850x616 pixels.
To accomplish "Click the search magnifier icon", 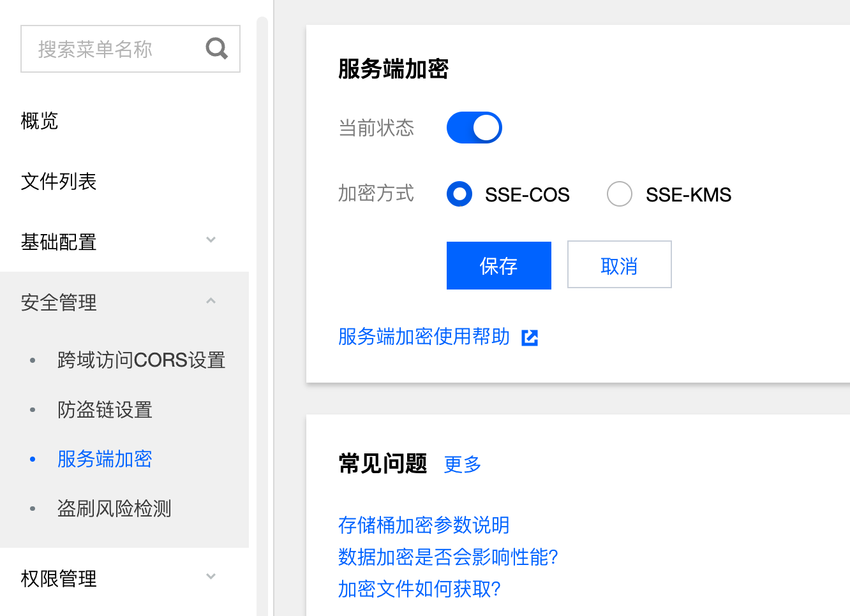I will pos(217,48).
